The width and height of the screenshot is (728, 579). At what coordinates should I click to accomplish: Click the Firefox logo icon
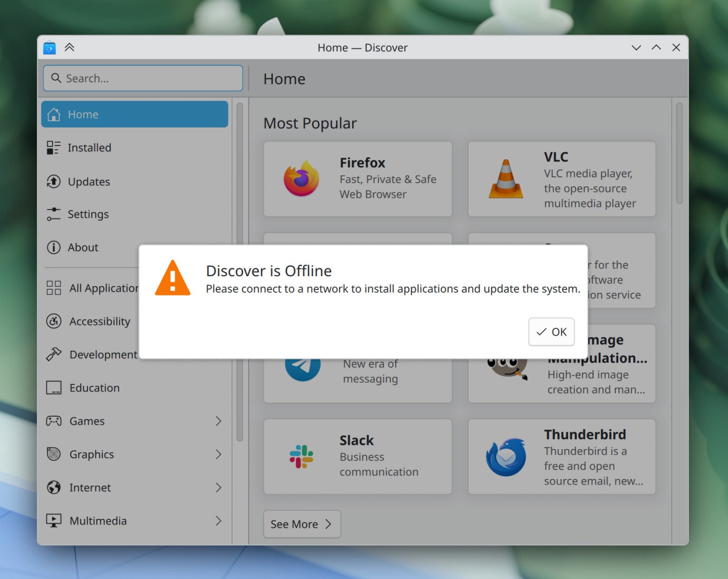click(x=302, y=179)
